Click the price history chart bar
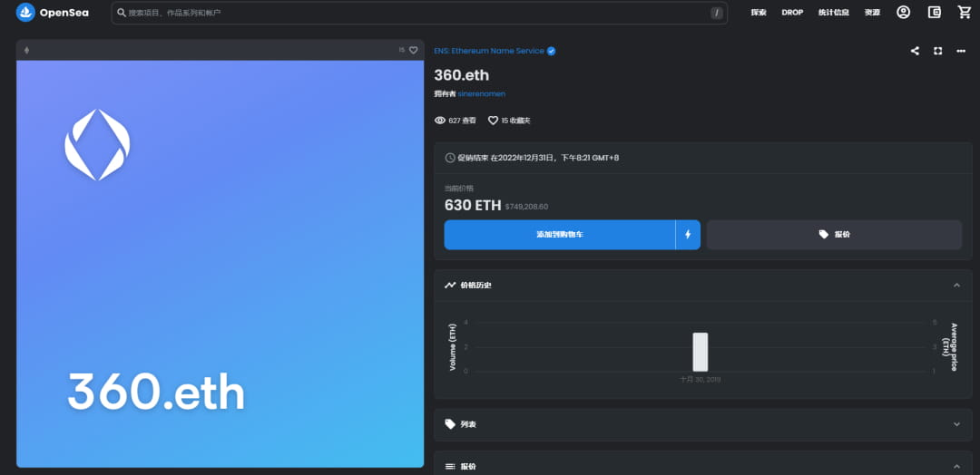Image resolution: width=980 pixels, height=475 pixels. [x=700, y=352]
